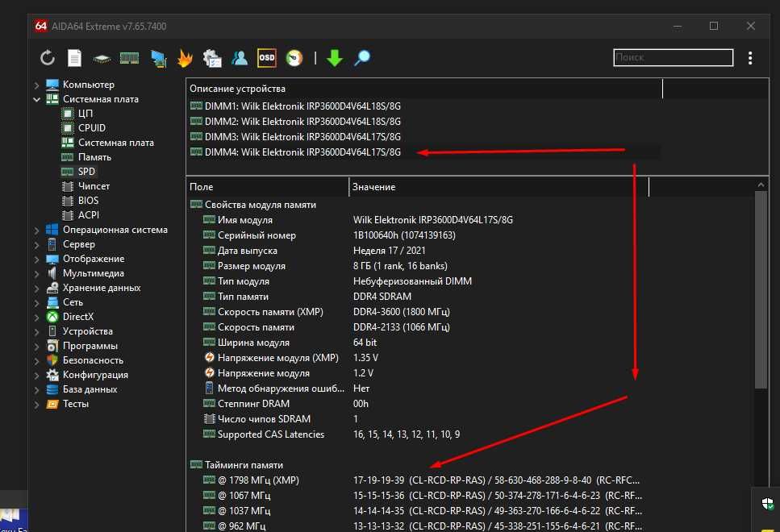Click the Refresh toolbar icon
Viewport: 780px width, 532px height.
click(48, 58)
